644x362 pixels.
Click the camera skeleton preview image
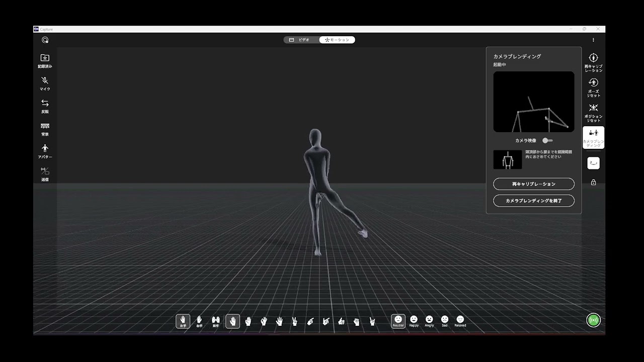[534, 102]
